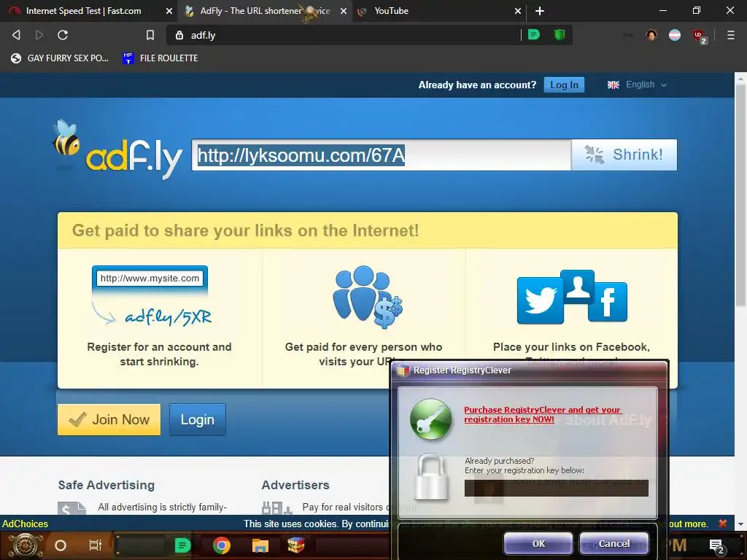Open the notification center icon
The image size is (747, 560).
(x=716, y=546)
